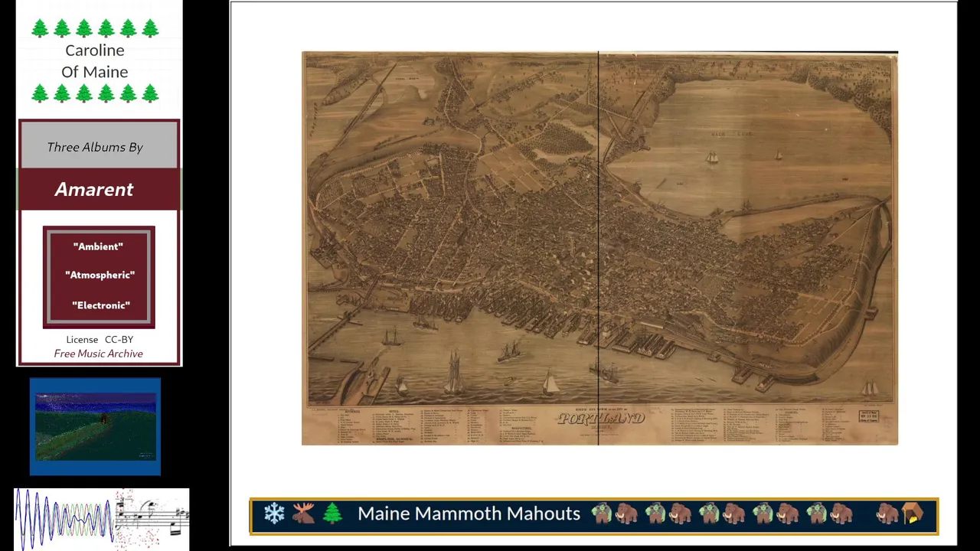The image size is (980, 551).
Task: Click the night landscape video thumbnail
Action: coord(95,426)
